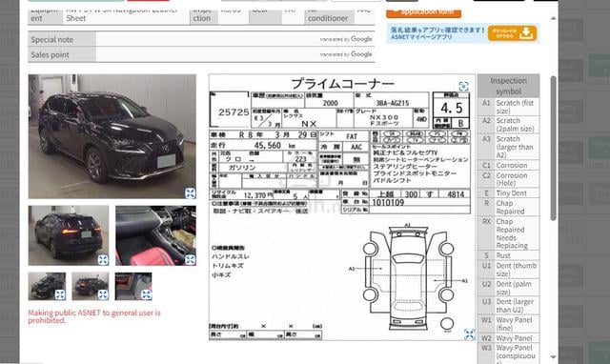Click the scroll down arrow of modal

click(553, 356)
